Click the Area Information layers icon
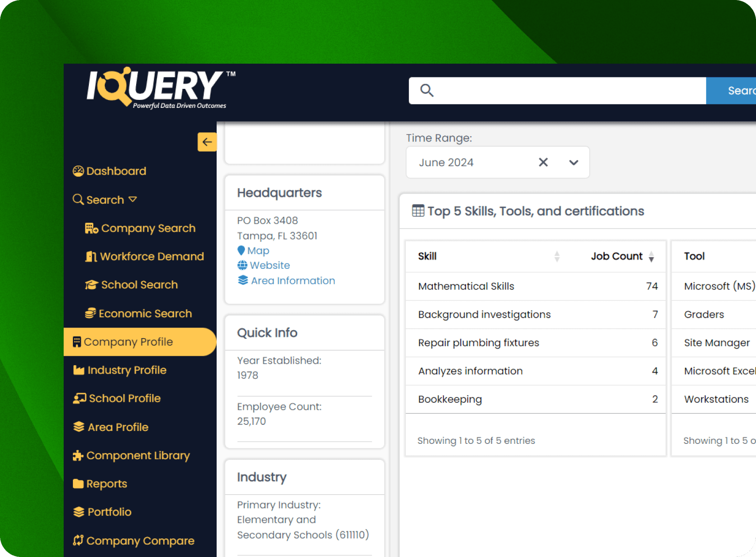The height and width of the screenshot is (557, 756). pyautogui.click(x=243, y=280)
